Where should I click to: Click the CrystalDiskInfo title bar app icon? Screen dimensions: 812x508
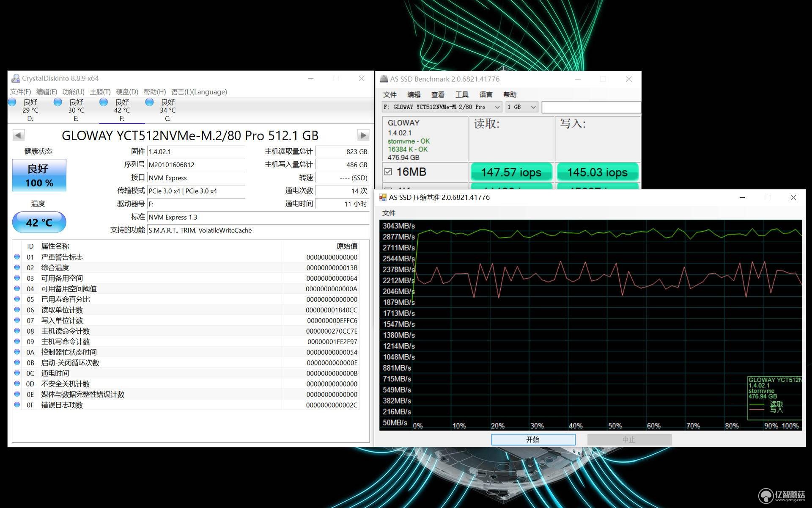(x=16, y=78)
